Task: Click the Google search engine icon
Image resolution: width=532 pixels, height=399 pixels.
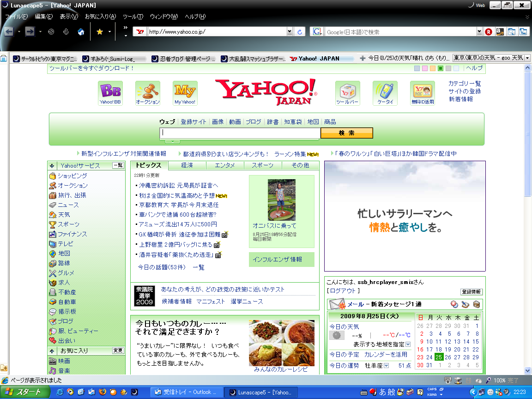Action: click(x=317, y=32)
